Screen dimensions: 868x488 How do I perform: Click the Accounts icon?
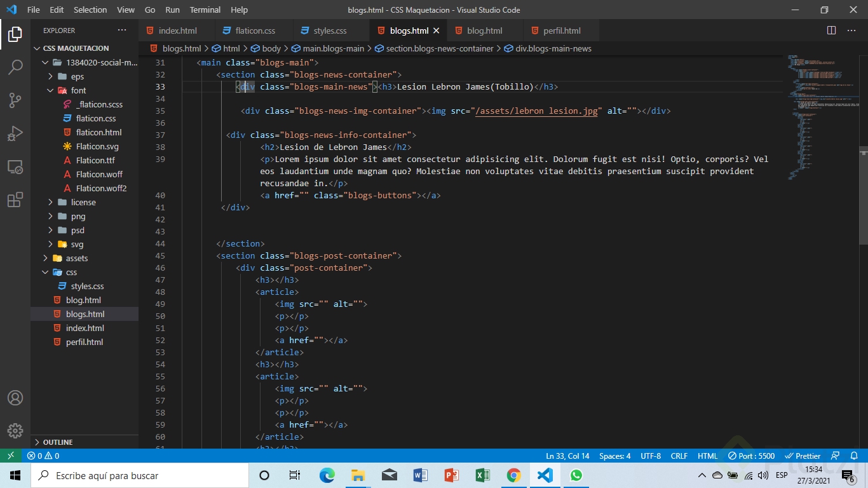15,398
